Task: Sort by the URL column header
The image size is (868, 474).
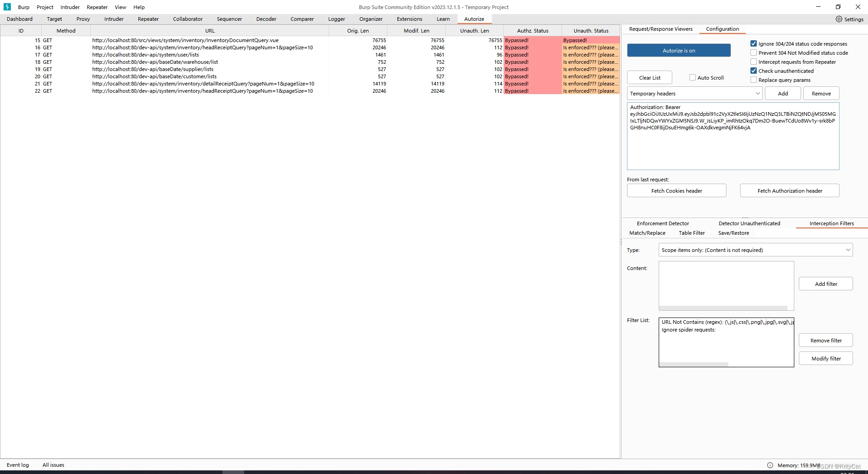Action: coord(210,31)
